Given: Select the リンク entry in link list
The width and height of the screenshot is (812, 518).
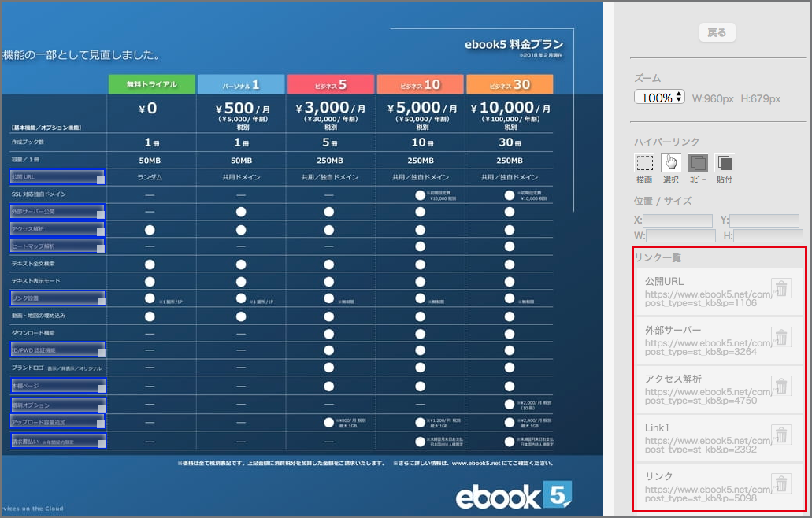Looking at the screenshot, I should pyautogui.click(x=719, y=487).
